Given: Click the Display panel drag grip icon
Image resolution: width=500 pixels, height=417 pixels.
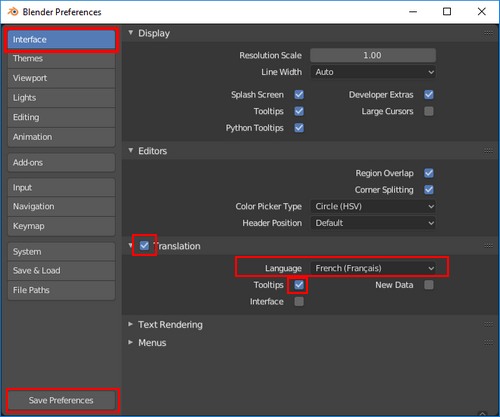Looking at the screenshot, I should click(488, 33).
